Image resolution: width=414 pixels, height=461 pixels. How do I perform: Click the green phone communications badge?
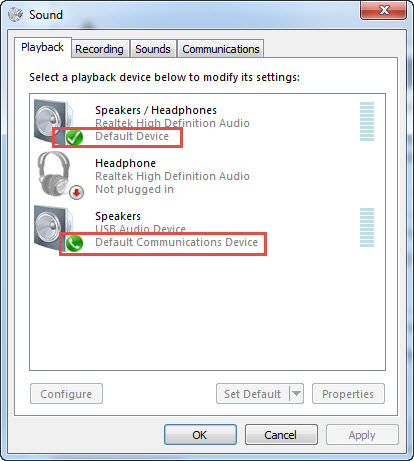pyautogui.click(x=74, y=243)
